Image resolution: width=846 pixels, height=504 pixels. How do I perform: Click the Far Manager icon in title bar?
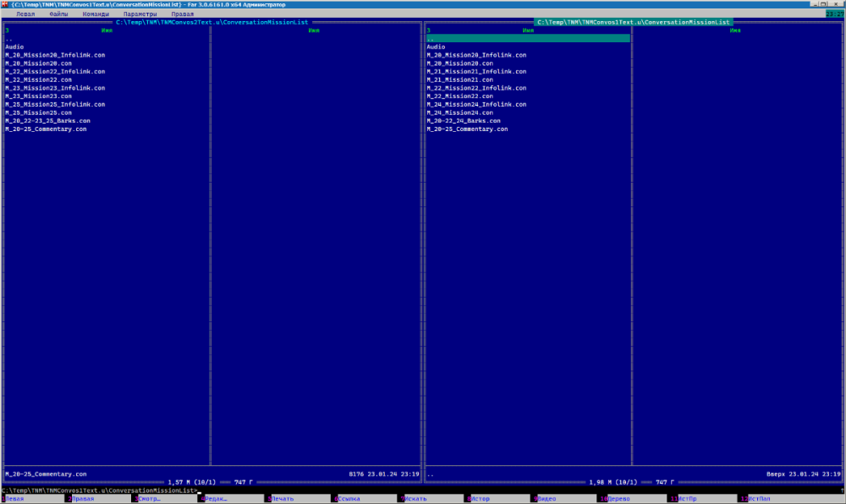point(5,4)
